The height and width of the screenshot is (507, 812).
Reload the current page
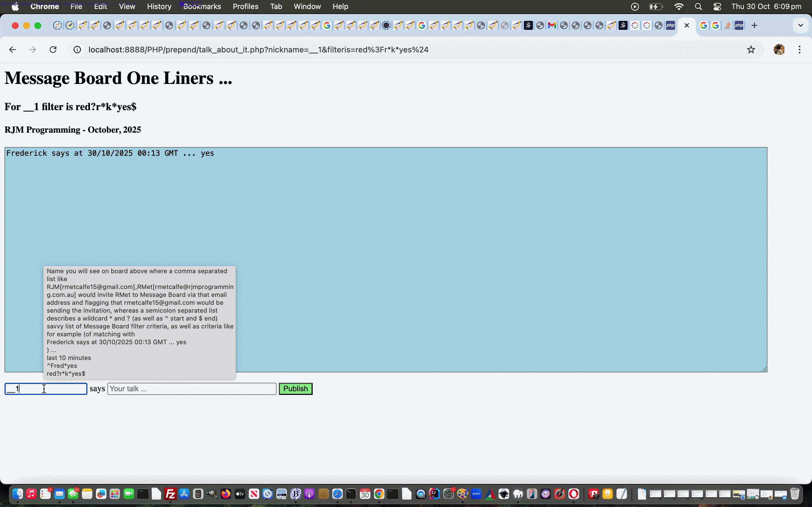pos(53,49)
